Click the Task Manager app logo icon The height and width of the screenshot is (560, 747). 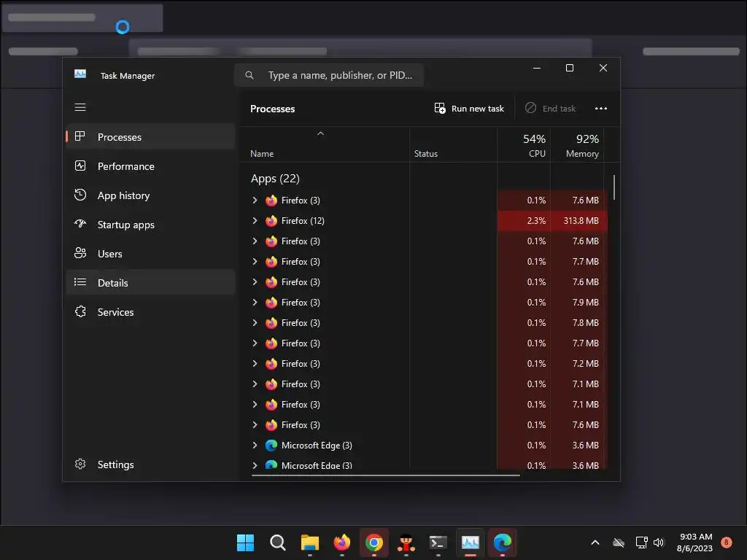click(80, 74)
